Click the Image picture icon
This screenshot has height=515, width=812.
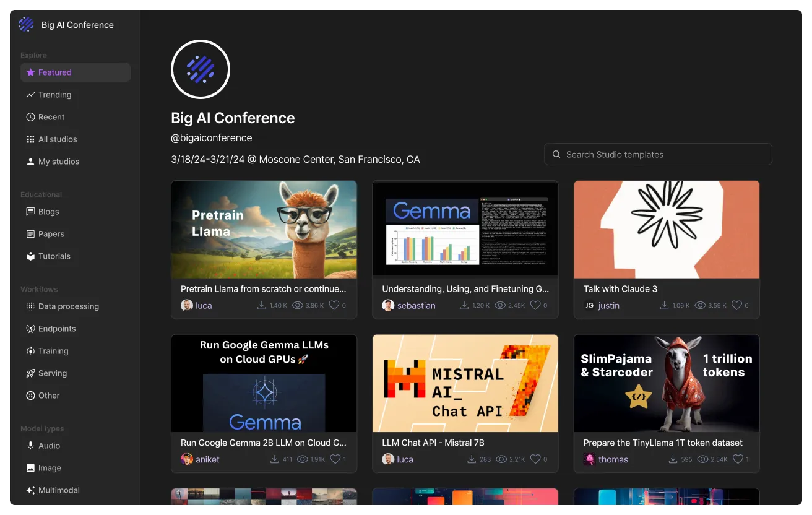click(30, 468)
